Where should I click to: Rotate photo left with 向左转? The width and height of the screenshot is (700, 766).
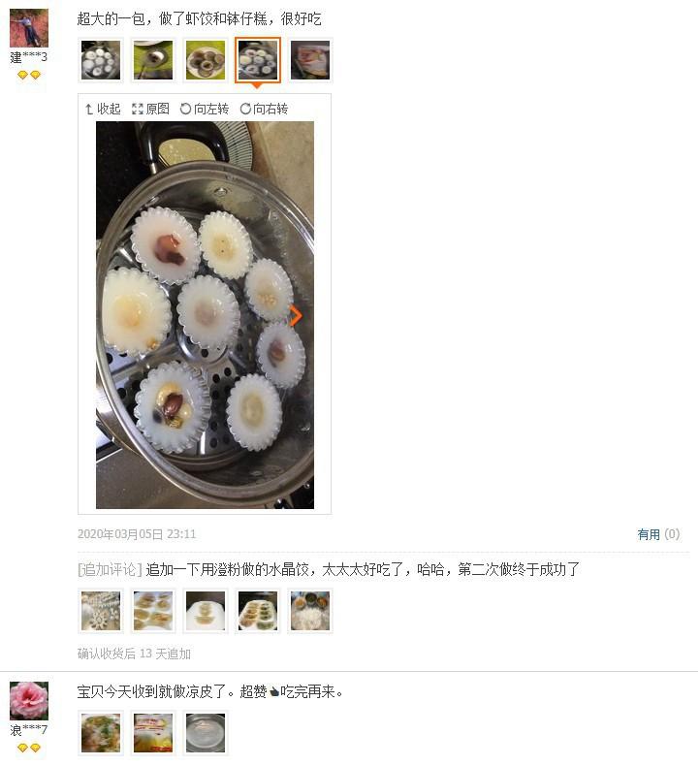205,109
